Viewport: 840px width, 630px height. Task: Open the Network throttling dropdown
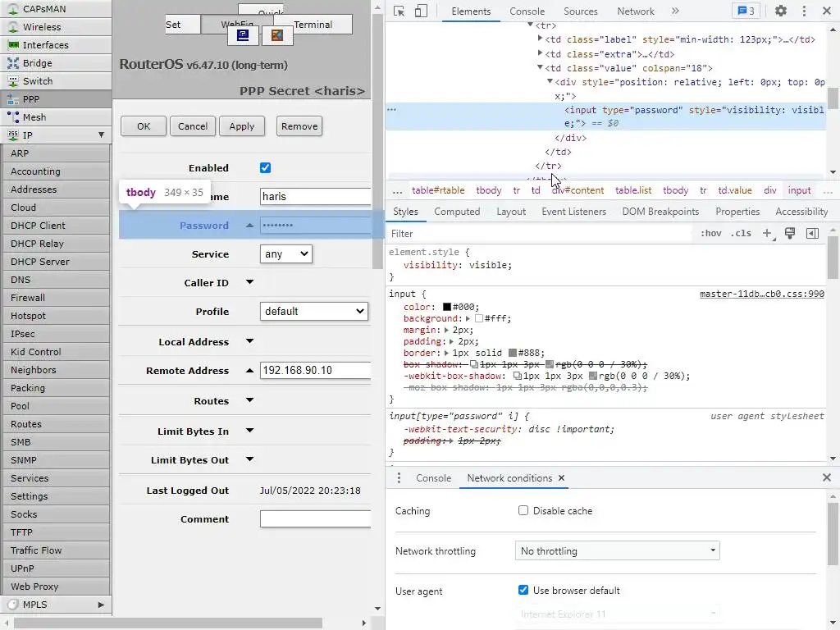[617, 550]
